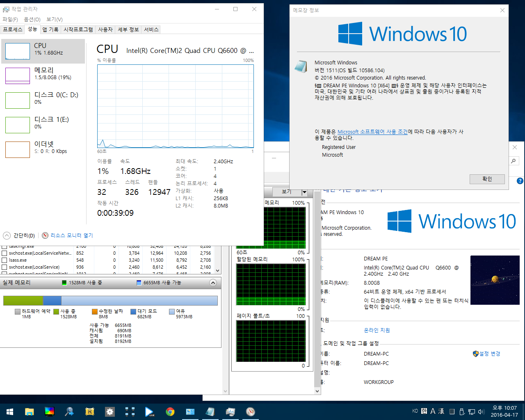Open the 파일(F) menu
This screenshot has height=420, width=525.
(10, 19)
